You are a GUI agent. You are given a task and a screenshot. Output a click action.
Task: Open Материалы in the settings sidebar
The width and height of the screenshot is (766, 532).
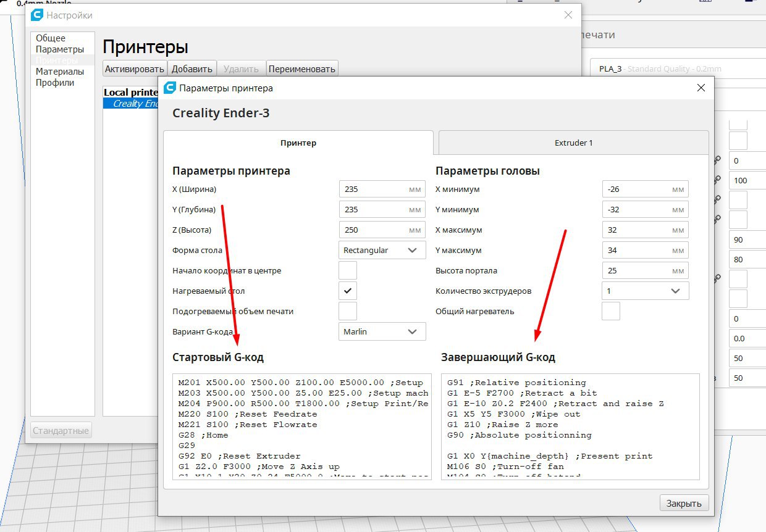click(x=60, y=72)
